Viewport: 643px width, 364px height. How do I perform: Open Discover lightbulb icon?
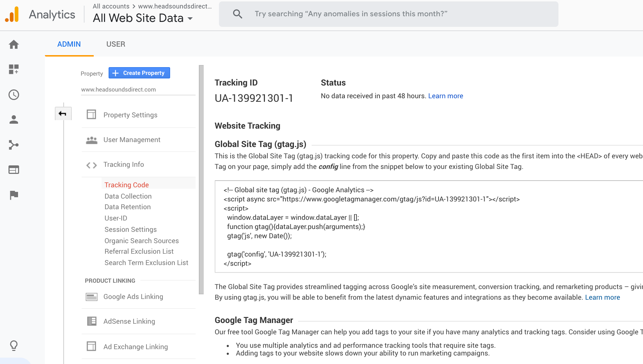coord(14,345)
